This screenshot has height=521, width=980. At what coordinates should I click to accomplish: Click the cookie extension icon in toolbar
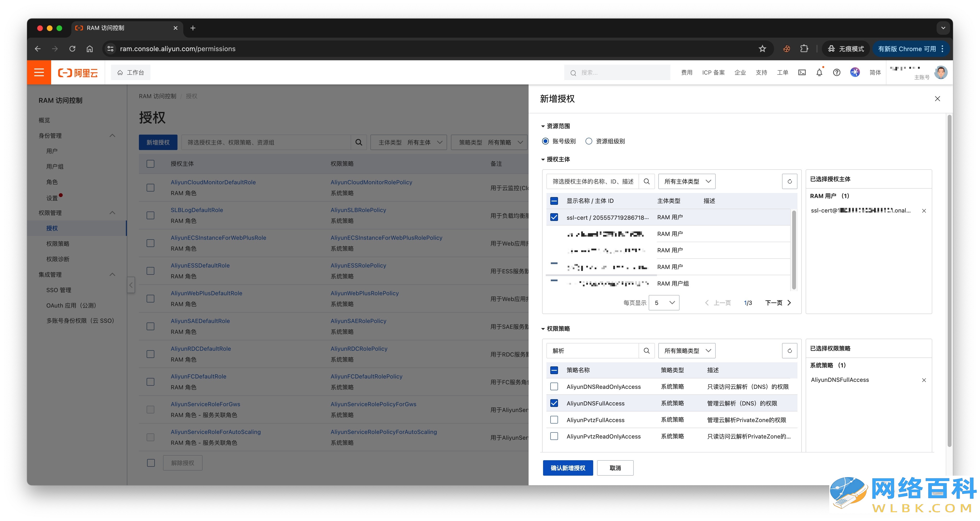tap(786, 49)
